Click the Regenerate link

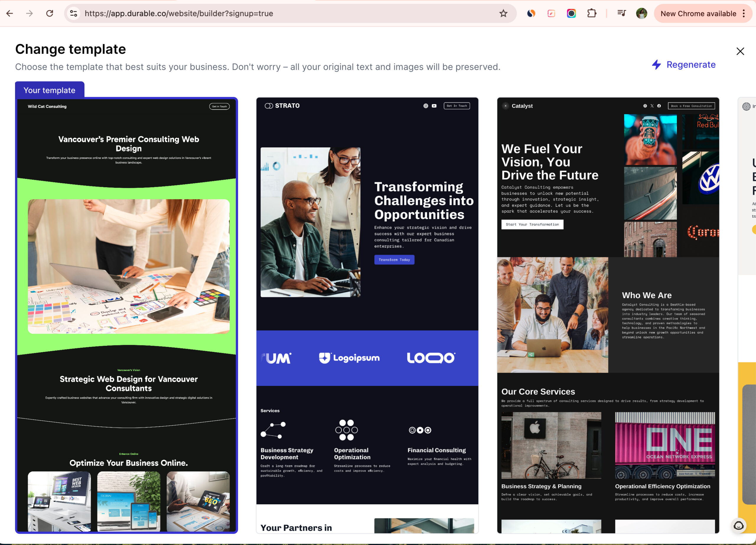pyautogui.click(x=691, y=65)
